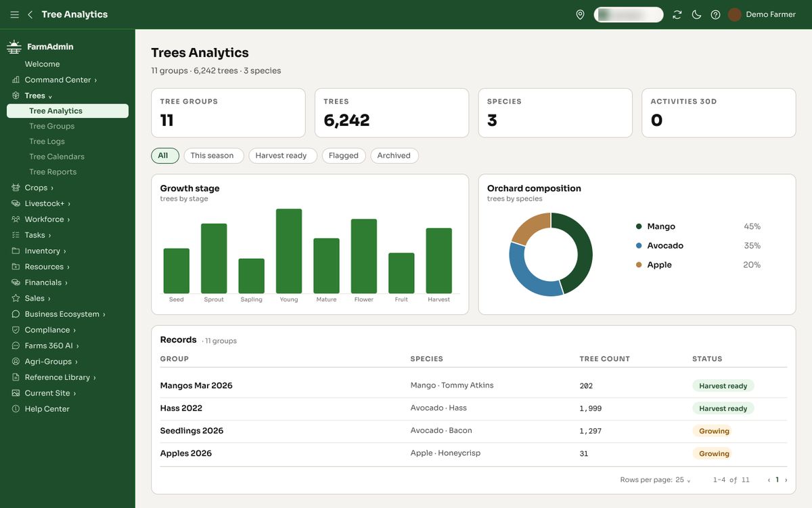Screen dimensions: 812x508
Task: Expand the Inventory section
Action: pyautogui.click(x=65, y=251)
